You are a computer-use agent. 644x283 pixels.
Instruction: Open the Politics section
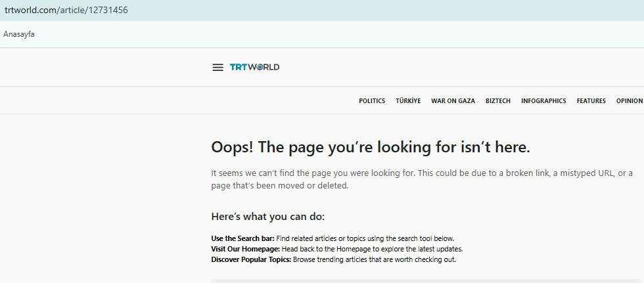point(372,101)
